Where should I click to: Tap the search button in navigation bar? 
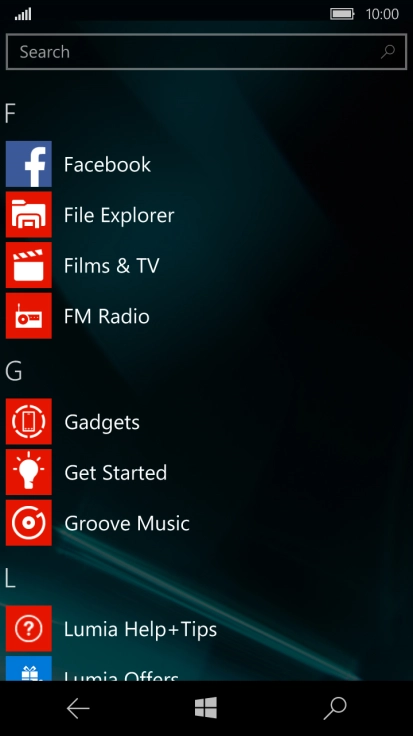[x=335, y=708]
